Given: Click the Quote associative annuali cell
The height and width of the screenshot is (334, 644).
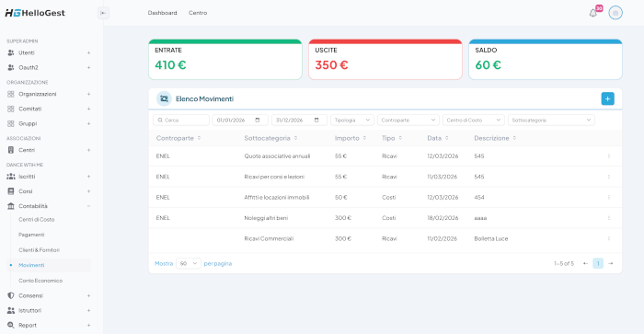Looking at the screenshot, I should coord(277,156).
